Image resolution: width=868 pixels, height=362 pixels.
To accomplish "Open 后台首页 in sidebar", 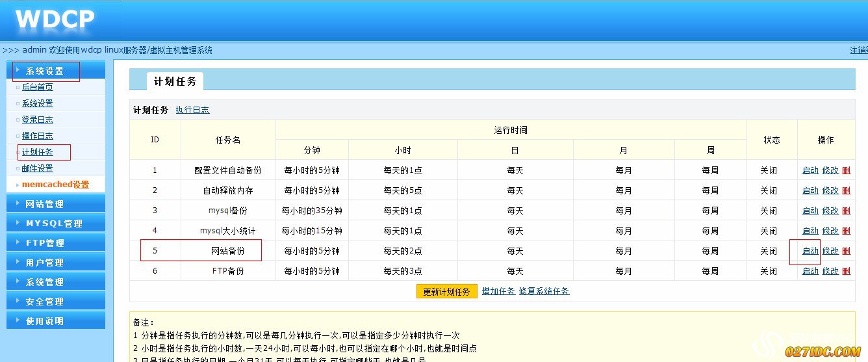I will tap(38, 87).
